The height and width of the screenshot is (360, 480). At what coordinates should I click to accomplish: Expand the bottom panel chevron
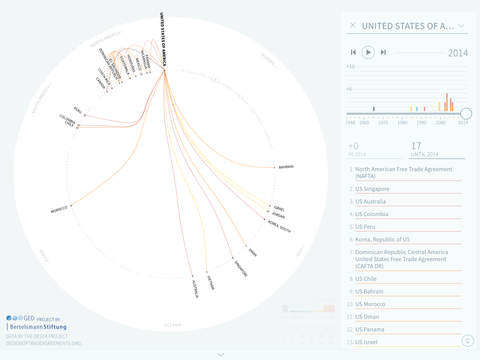221,355
